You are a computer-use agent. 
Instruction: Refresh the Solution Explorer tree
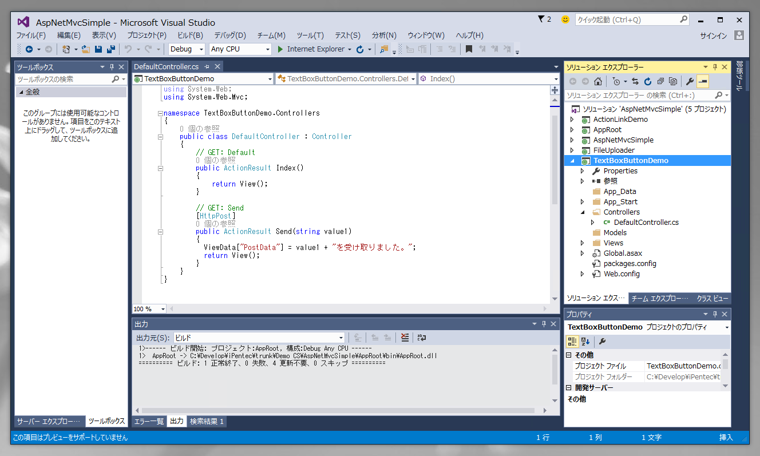pos(648,81)
